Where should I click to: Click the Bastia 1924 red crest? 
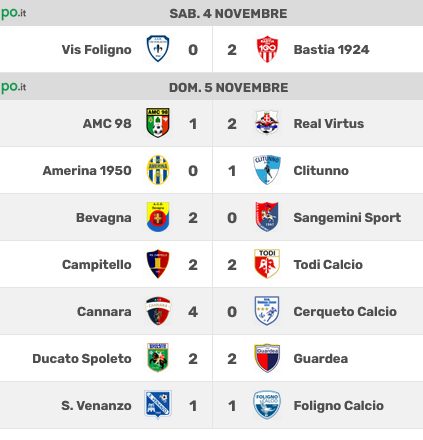click(x=267, y=49)
